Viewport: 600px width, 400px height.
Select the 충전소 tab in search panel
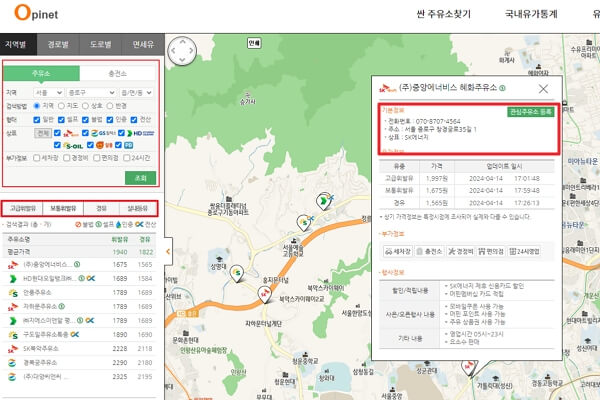[x=117, y=73]
